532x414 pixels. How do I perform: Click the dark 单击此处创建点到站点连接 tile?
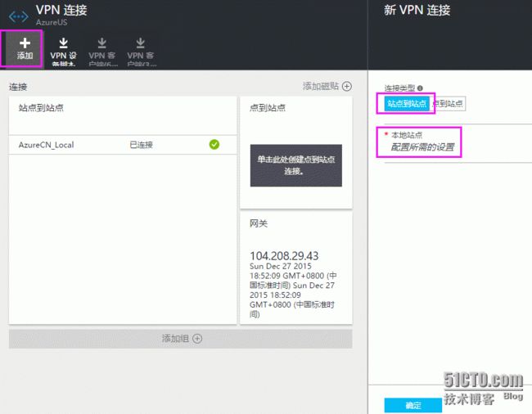295,165
